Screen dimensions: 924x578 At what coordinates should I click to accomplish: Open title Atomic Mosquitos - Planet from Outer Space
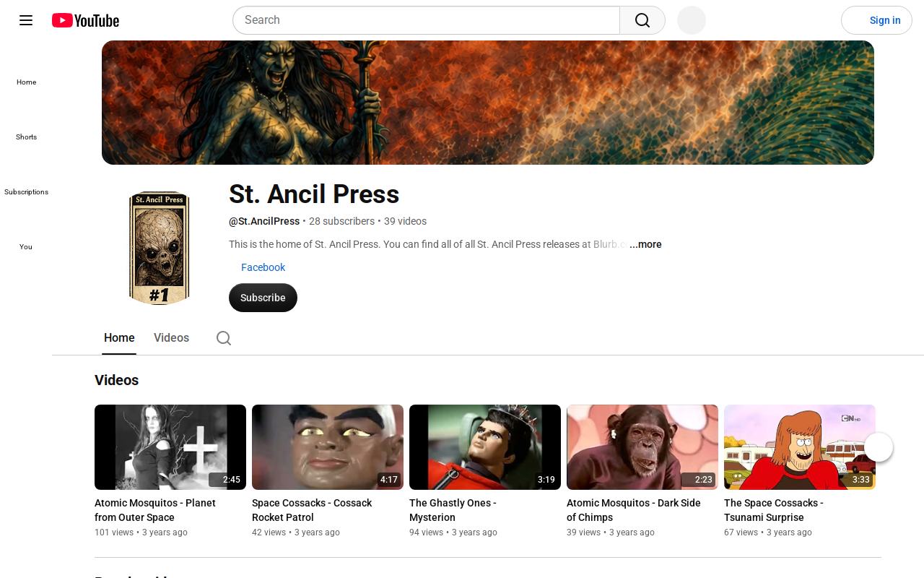point(155,510)
